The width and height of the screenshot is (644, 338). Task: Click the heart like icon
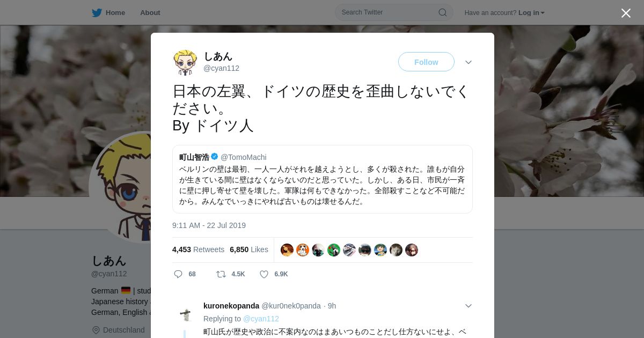[264, 274]
